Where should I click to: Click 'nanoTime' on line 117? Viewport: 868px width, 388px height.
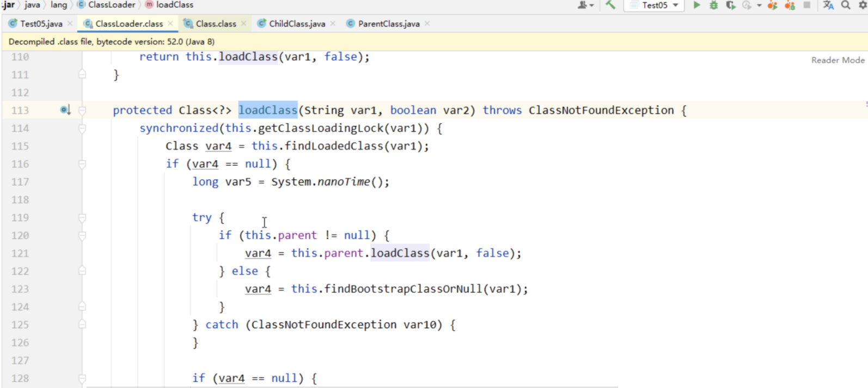pos(344,182)
